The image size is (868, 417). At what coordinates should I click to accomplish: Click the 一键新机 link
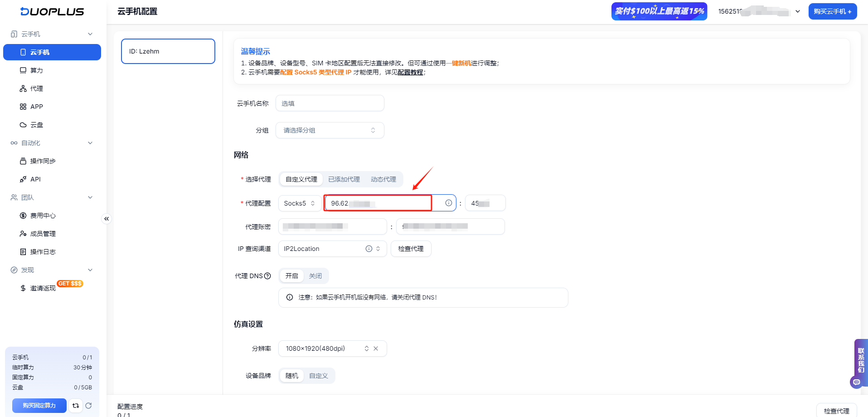(459, 63)
